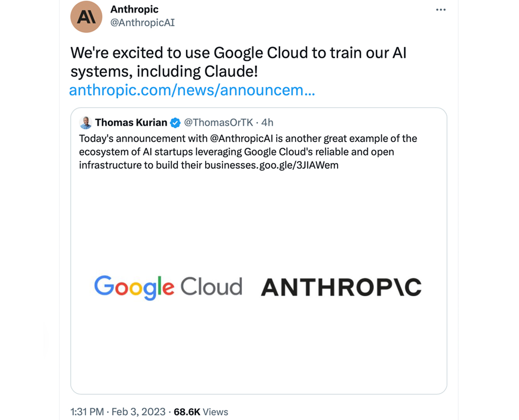Click the @AnthropicAI mention in the quoted tweet
The height and width of the screenshot is (420, 519).
pyautogui.click(x=243, y=138)
